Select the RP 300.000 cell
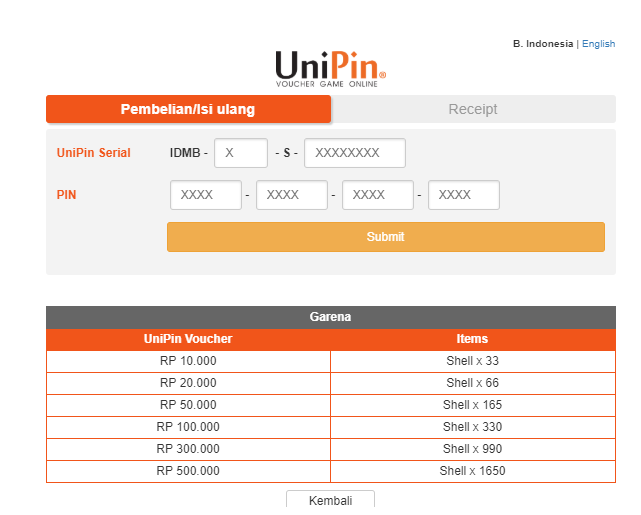The height and width of the screenshot is (515, 641). [188, 449]
